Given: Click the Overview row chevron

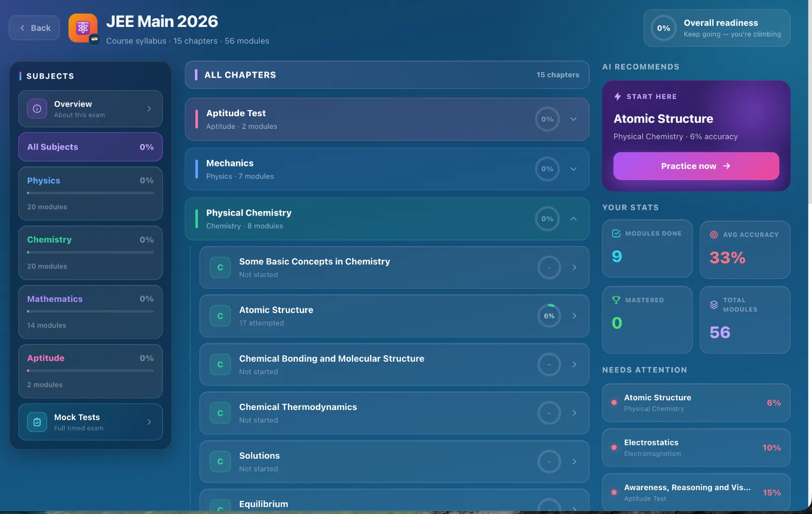Looking at the screenshot, I should [149, 109].
